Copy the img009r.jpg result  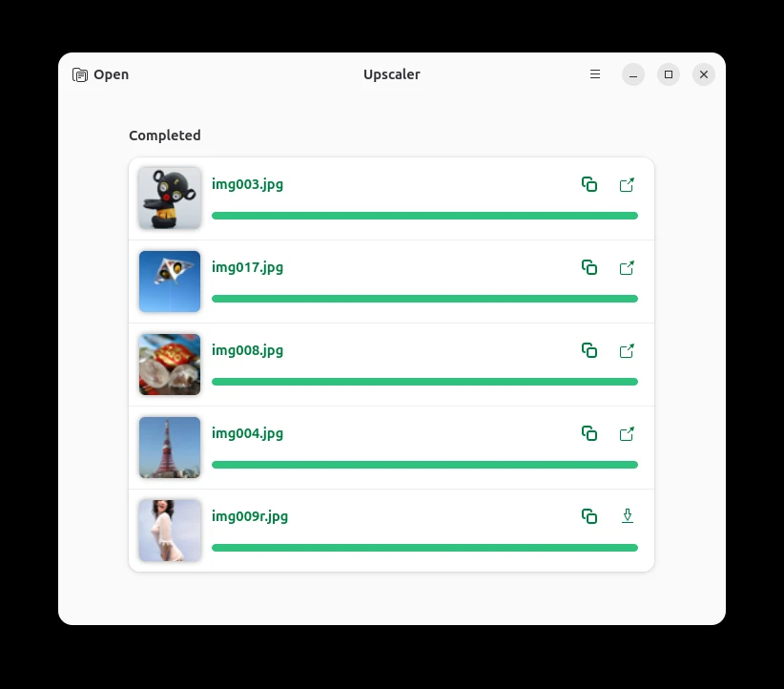[589, 516]
